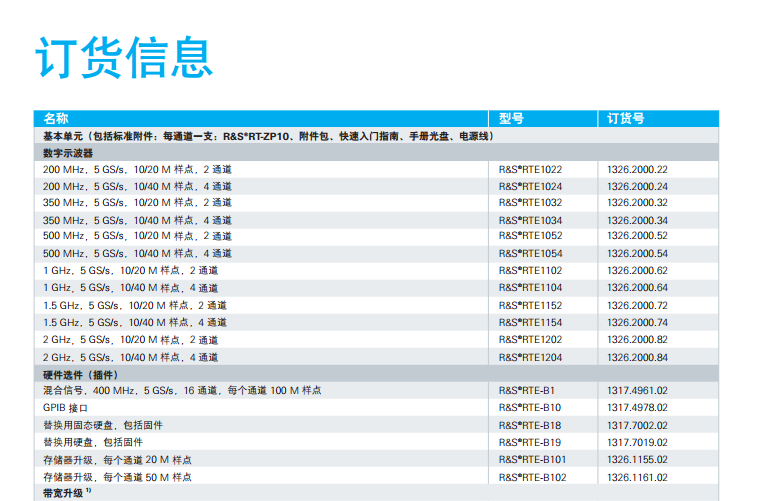Image resolution: width=783 pixels, height=501 pixels.
Task: Select description 350 MHz 10/40 M 样点 4 通道
Action: tap(137, 220)
